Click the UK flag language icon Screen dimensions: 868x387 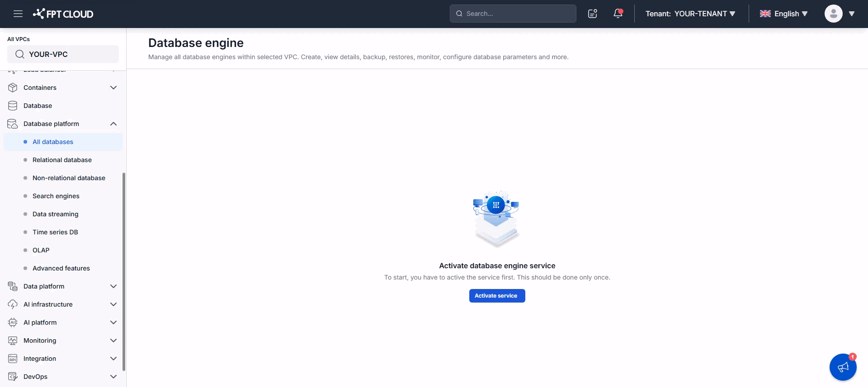click(x=765, y=14)
